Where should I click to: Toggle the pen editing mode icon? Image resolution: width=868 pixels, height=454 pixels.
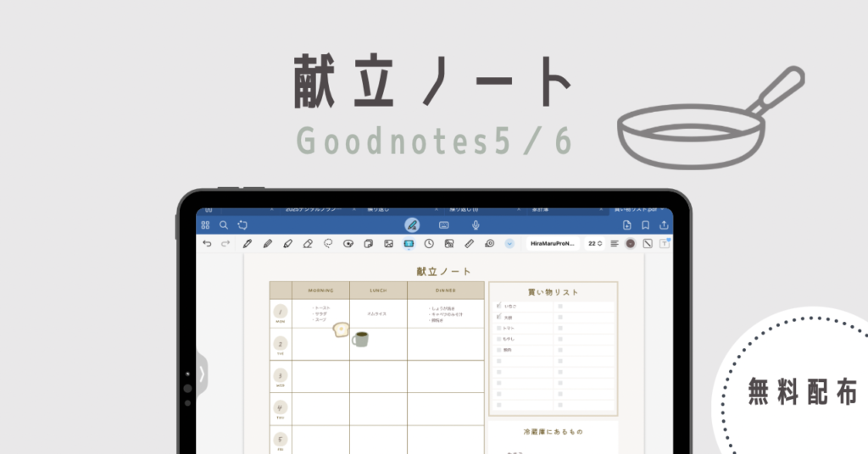click(412, 225)
